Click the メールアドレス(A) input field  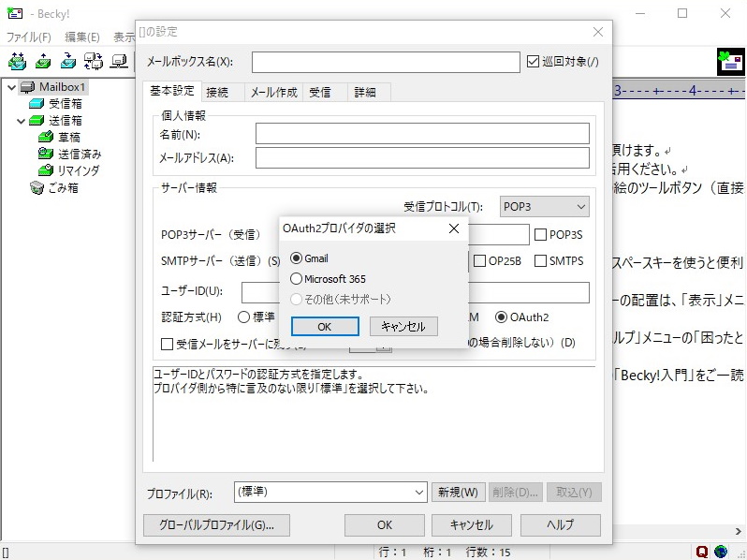[x=422, y=157]
